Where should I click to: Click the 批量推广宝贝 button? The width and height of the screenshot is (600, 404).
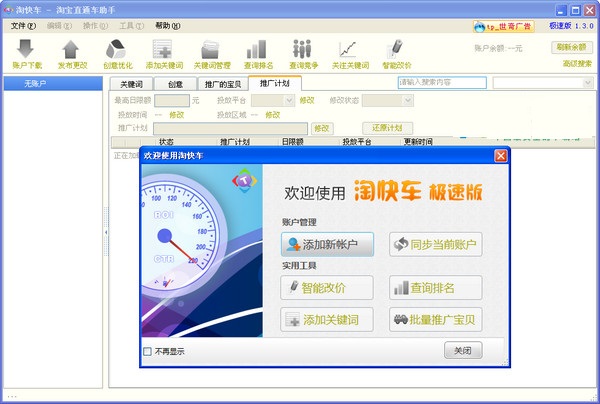pos(436,319)
